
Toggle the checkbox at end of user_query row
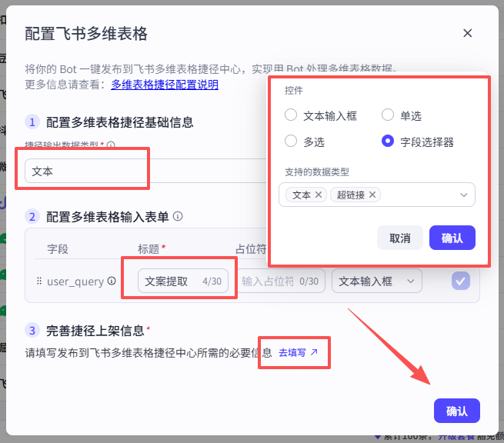[x=461, y=281]
